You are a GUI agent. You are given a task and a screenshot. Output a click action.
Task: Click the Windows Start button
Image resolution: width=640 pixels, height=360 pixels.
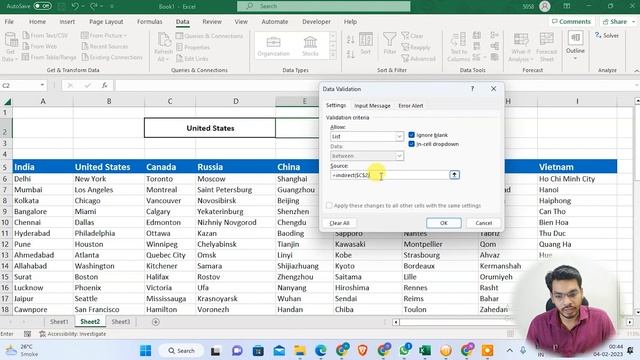click(145, 351)
